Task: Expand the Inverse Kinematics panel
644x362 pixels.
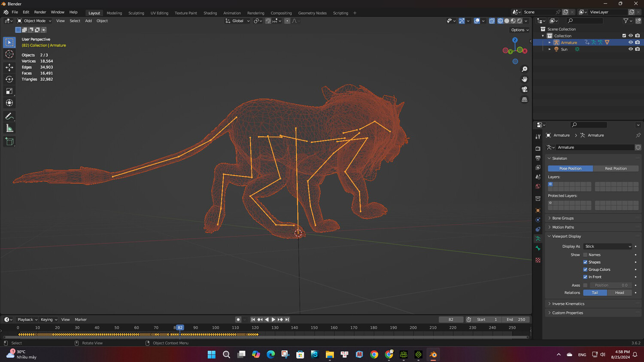Action: (x=568, y=304)
